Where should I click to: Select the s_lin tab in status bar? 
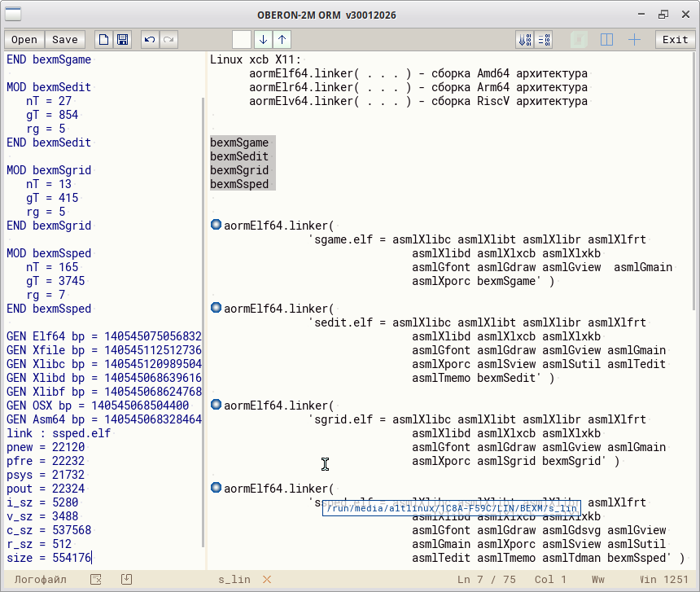[234, 580]
